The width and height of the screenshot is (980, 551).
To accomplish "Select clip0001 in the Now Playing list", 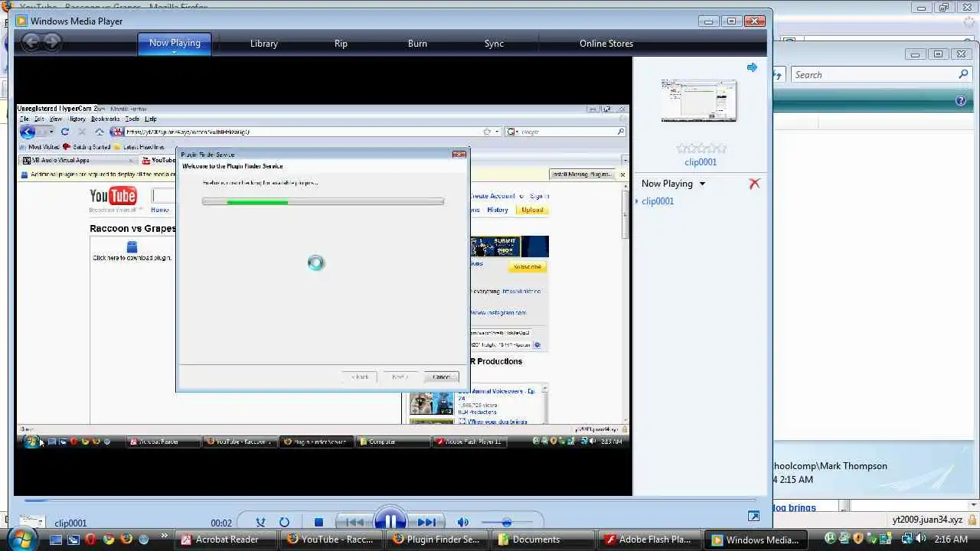I will click(658, 201).
